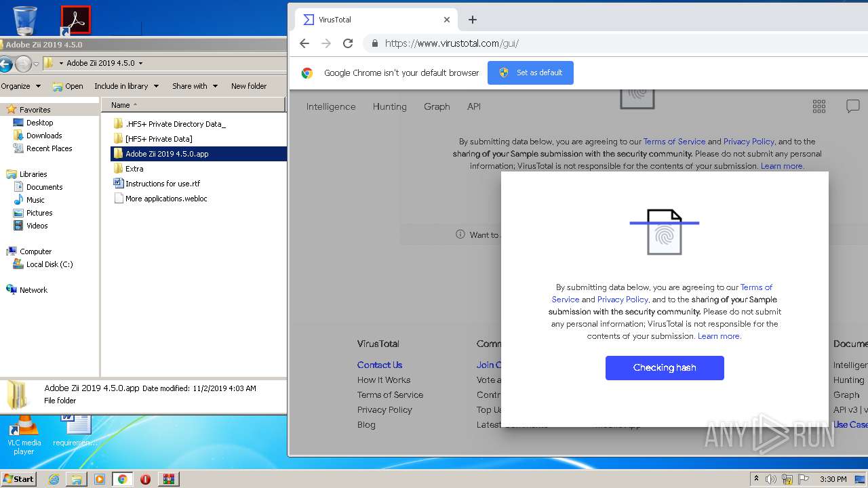Open the requirements document on the desktop
This screenshot has width=868, height=488.
click(75, 432)
